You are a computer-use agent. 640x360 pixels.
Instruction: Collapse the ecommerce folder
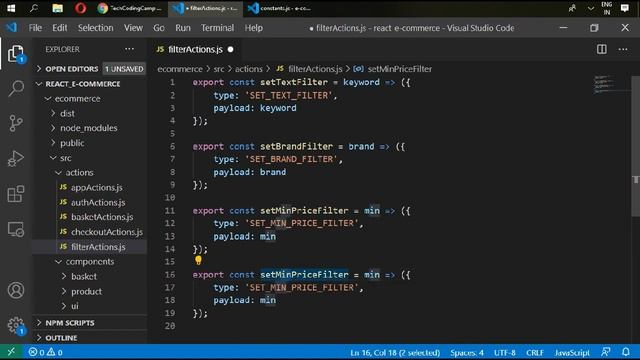[90, 98]
